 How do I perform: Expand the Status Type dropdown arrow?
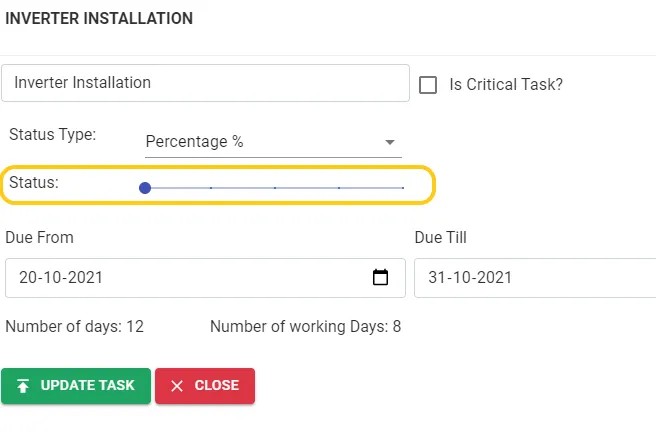[390, 143]
